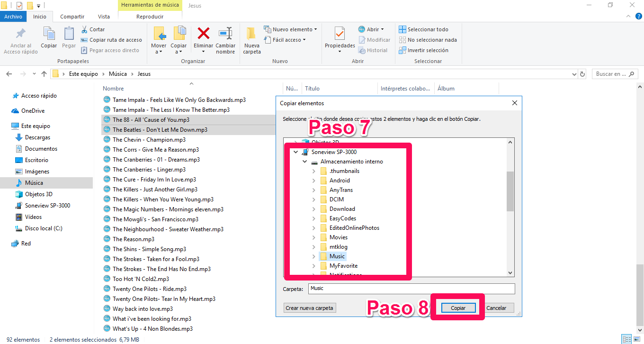
Task: Switch to the Reproducir tab
Action: pyautogui.click(x=150, y=17)
